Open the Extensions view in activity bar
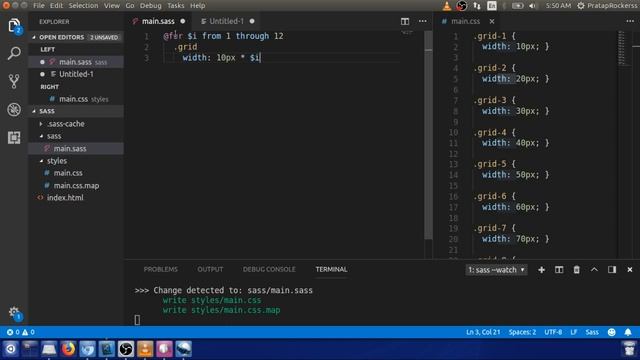Viewport: 640px width, 360px height. [x=14, y=138]
